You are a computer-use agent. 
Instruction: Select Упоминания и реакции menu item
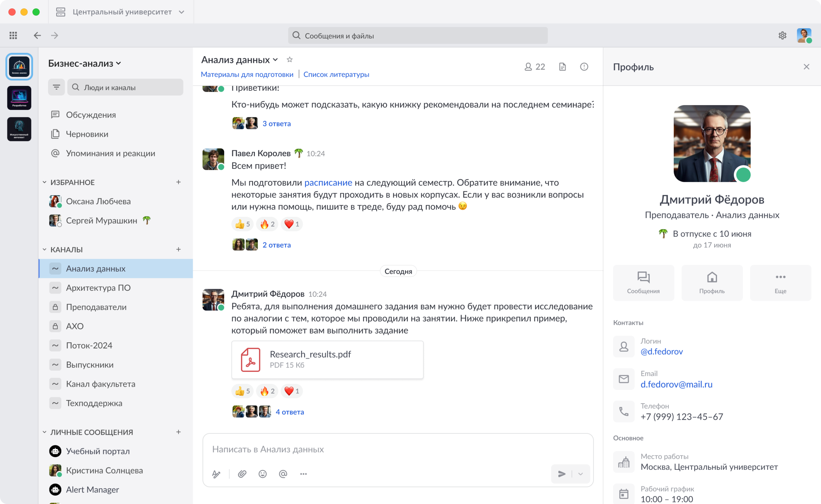tap(110, 153)
